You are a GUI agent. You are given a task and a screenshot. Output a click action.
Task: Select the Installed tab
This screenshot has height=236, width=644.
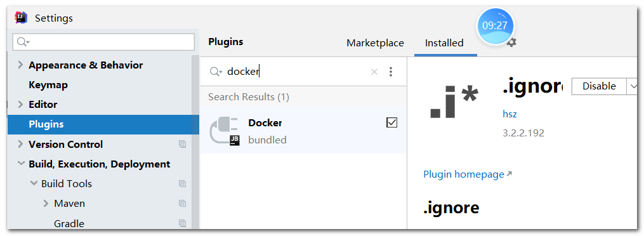444,43
